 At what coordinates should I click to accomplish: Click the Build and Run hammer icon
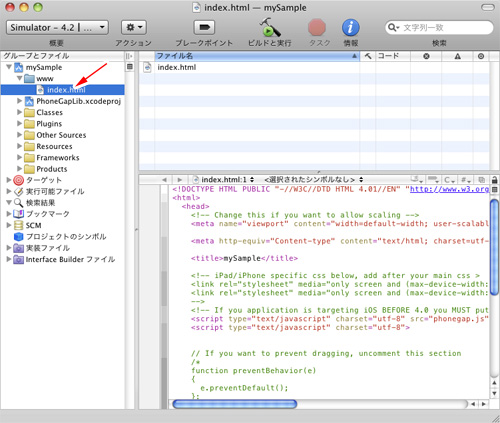point(269,27)
